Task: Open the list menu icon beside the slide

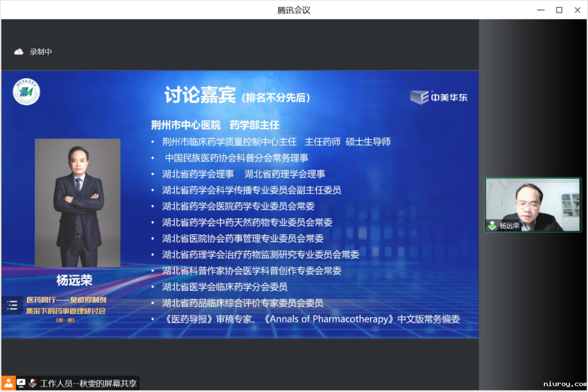Action: [x=12, y=306]
